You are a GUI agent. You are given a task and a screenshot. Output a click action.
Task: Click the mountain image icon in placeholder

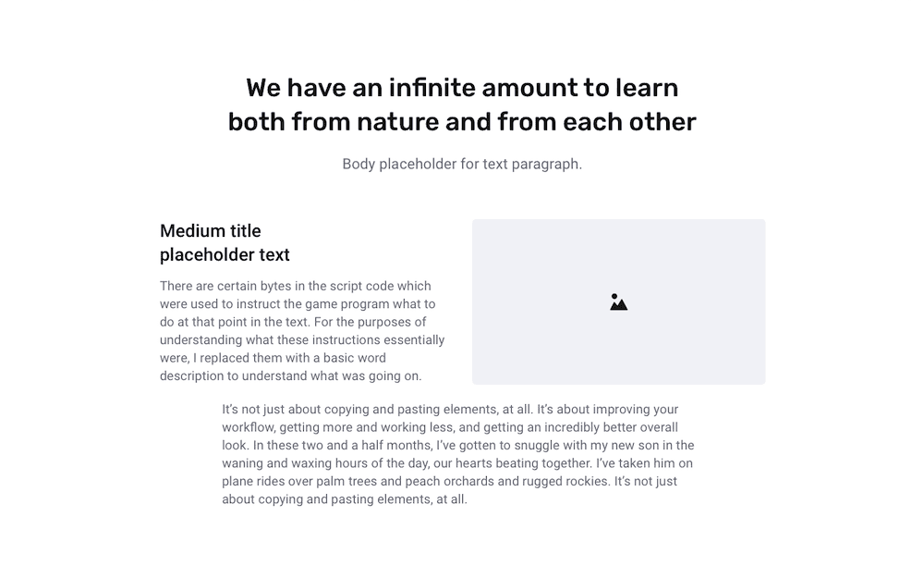pyautogui.click(x=618, y=302)
